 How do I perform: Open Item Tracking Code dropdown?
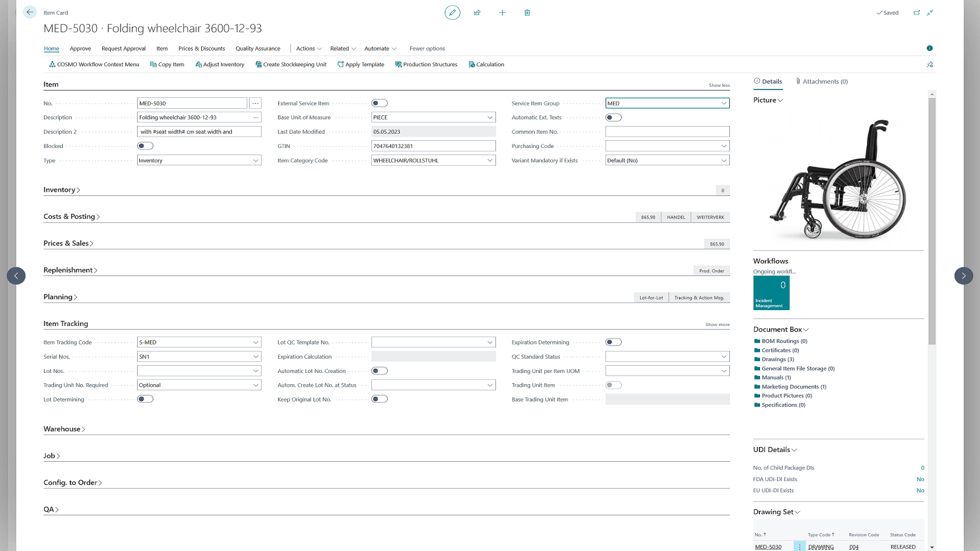256,342
